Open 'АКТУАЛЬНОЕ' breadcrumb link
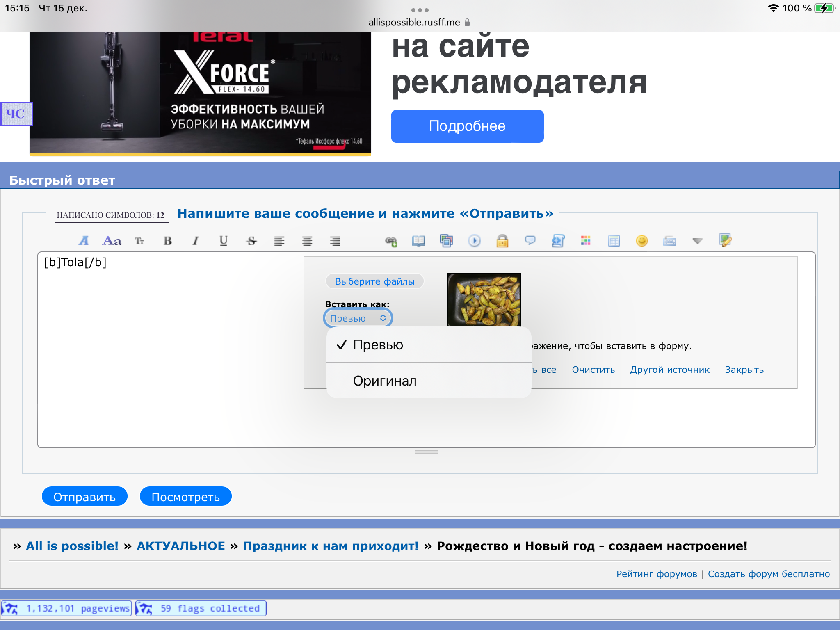The height and width of the screenshot is (630, 840). coord(180,546)
